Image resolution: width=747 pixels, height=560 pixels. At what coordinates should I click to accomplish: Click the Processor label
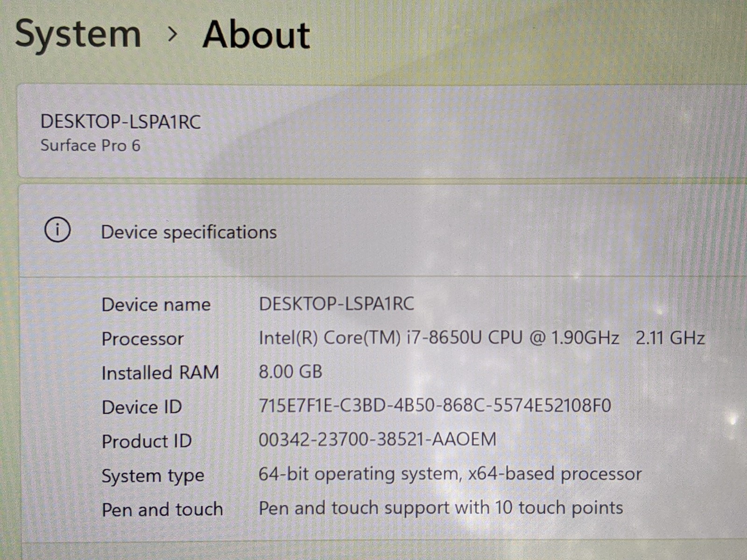[x=142, y=339]
